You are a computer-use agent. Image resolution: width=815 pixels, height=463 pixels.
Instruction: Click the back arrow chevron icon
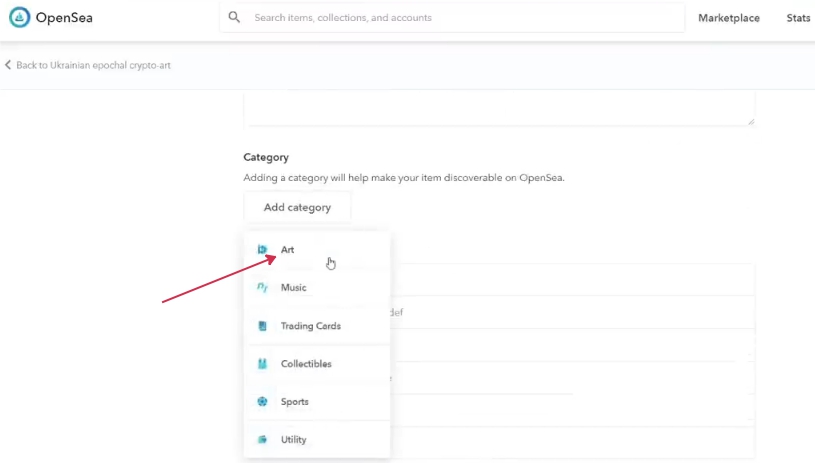(8, 65)
